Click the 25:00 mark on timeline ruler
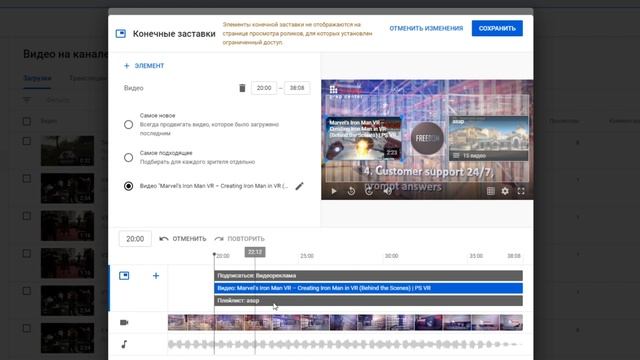The width and height of the screenshot is (640, 360). (x=307, y=256)
